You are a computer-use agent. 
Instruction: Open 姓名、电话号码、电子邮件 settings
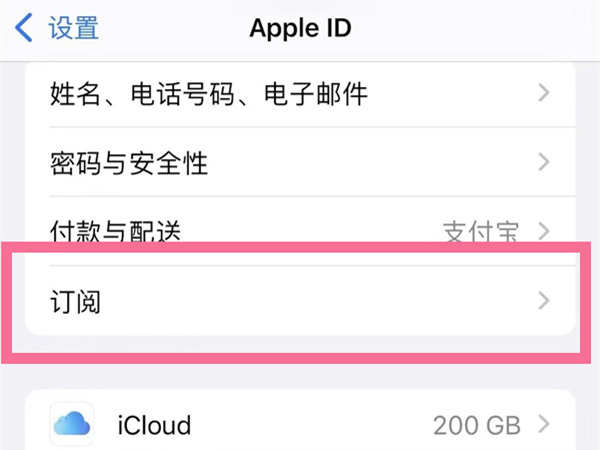point(208,94)
